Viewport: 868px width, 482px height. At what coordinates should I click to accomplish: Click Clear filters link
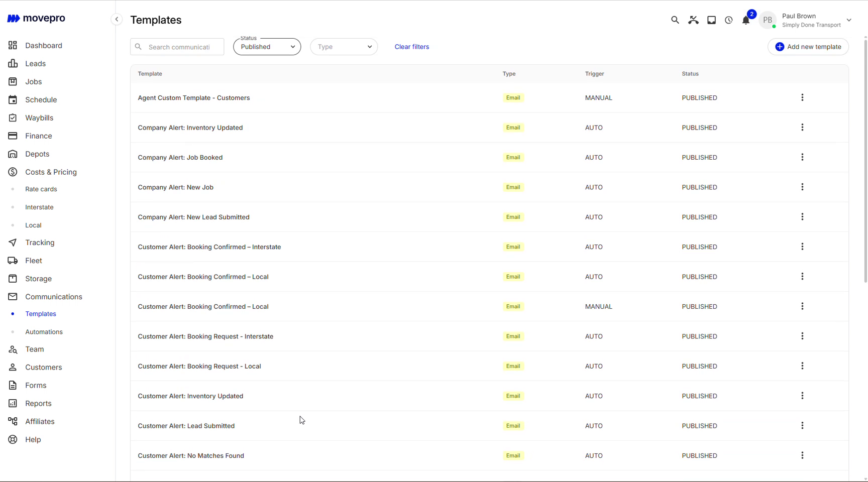tap(412, 47)
